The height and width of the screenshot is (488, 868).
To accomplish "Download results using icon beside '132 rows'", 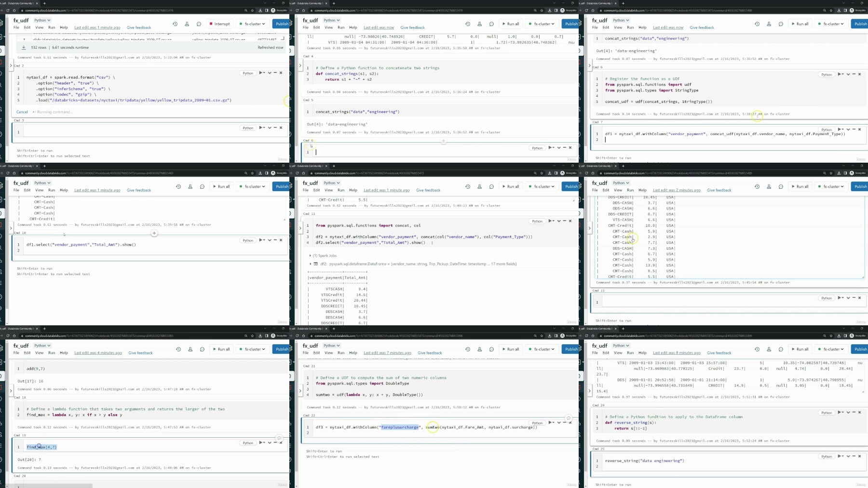I will [24, 47].
